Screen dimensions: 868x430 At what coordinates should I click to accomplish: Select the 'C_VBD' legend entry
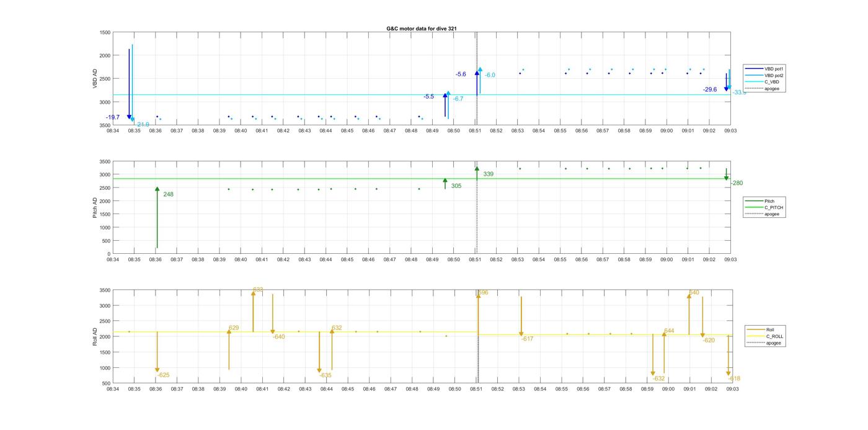[762, 82]
